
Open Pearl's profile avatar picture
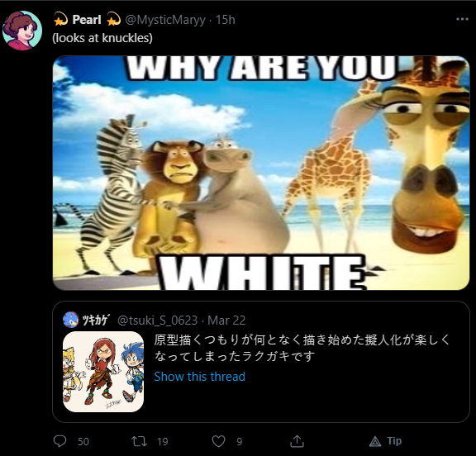click(x=22, y=31)
